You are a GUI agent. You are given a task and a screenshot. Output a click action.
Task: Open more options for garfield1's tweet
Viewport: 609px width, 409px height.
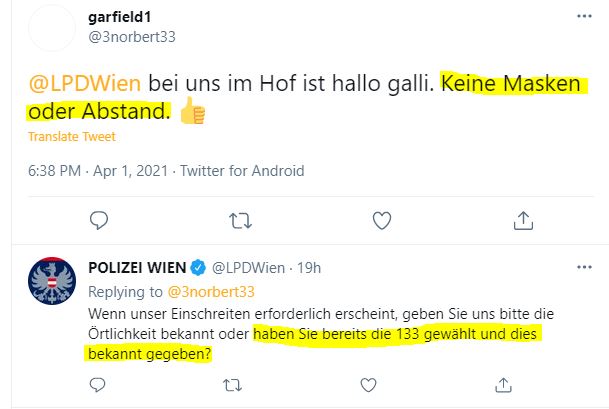click(x=584, y=16)
